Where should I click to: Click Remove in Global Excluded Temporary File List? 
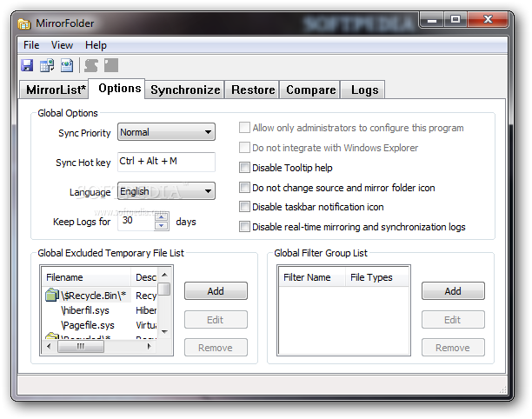pos(216,348)
